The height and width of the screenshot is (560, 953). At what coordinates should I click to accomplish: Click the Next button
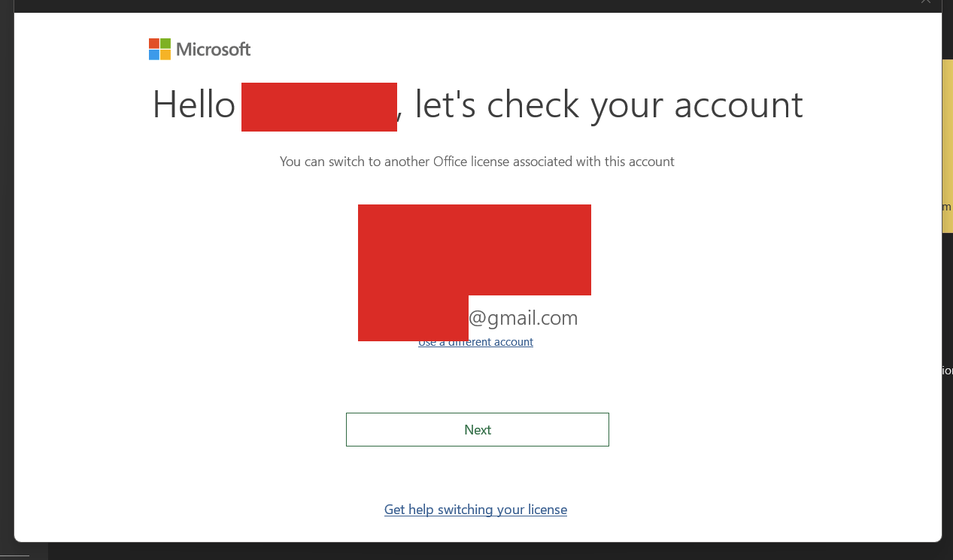pos(477,429)
